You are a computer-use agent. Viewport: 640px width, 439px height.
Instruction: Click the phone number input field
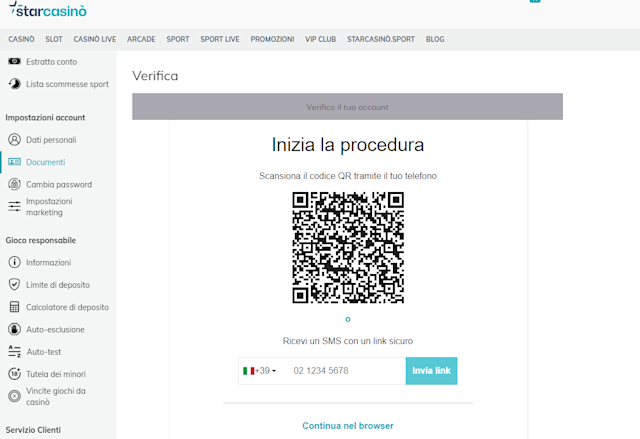click(x=345, y=371)
